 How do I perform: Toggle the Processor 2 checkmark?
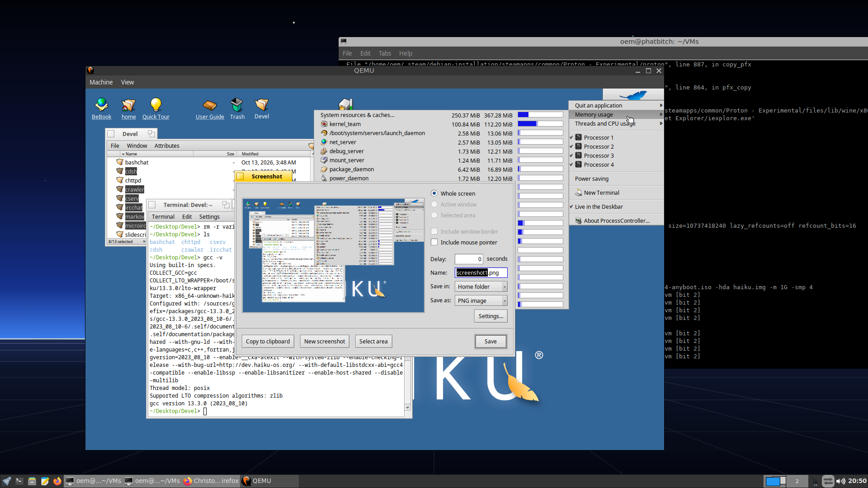(571, 146)
